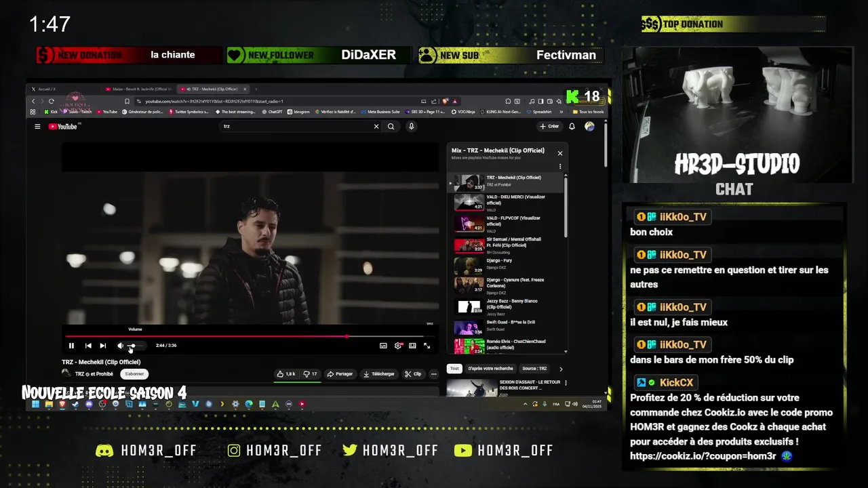Switch to the 'Malaa - Revolt ft. Jacknife' tab
868x488 pixels.
138,89
